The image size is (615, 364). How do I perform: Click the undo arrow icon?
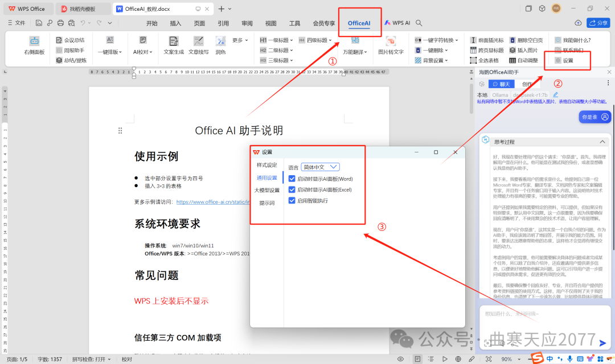pyautogui.click(x=83, y=23)
